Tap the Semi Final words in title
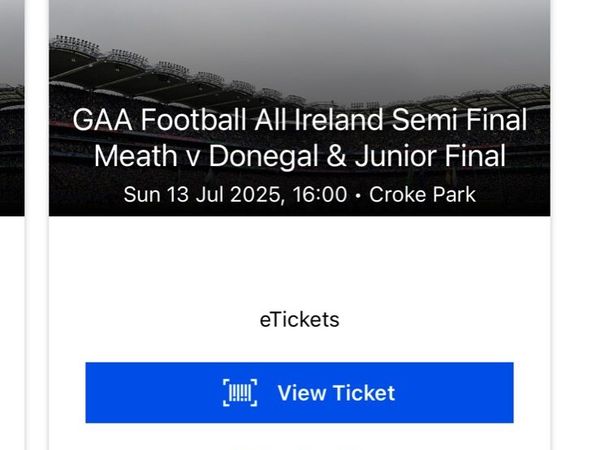This screenshot has height=450, width=600. [x=460, y=120]
